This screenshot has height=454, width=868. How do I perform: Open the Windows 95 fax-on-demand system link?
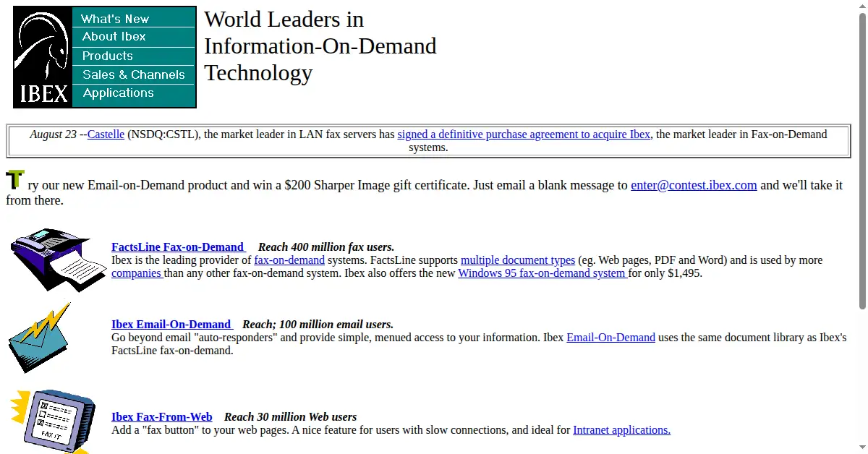tap(542, 273)
